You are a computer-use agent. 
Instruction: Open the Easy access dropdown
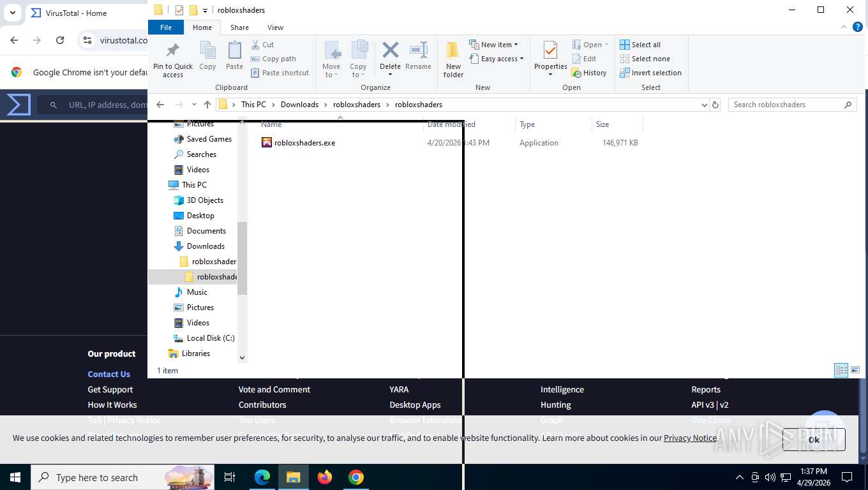(x=497, y=59)
